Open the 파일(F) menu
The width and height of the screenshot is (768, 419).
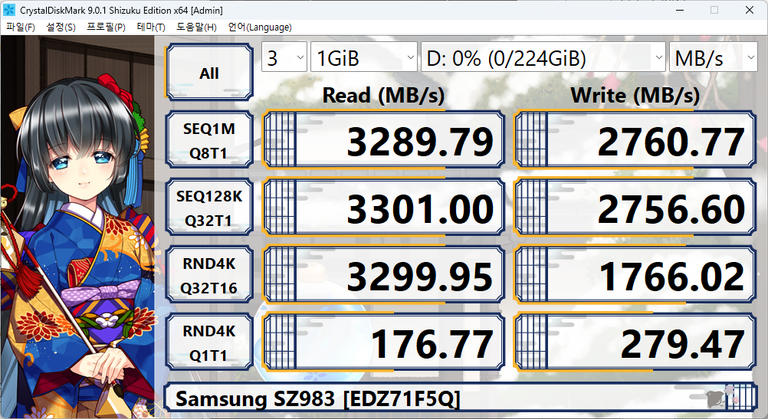coord(21,27)
